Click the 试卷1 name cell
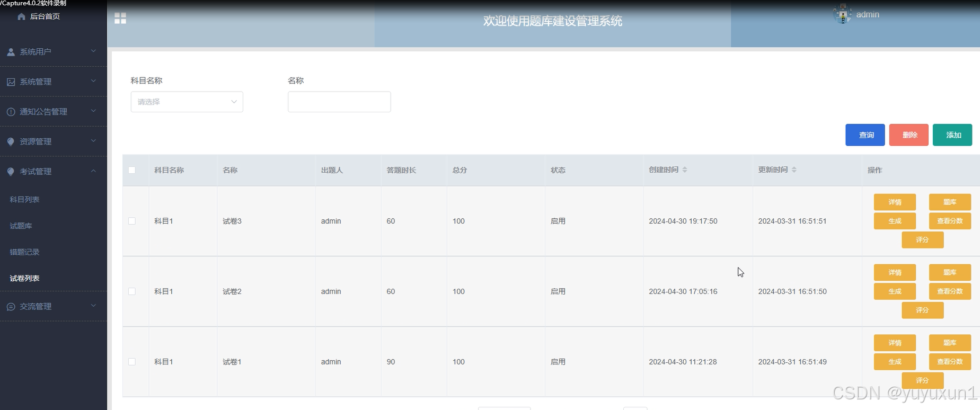 coord(232,362)
